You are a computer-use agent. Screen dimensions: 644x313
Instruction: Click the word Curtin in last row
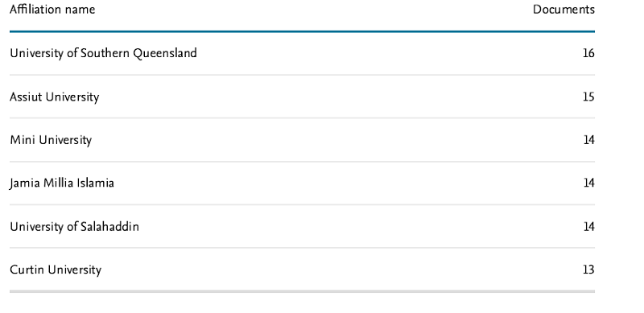point(27,270)
